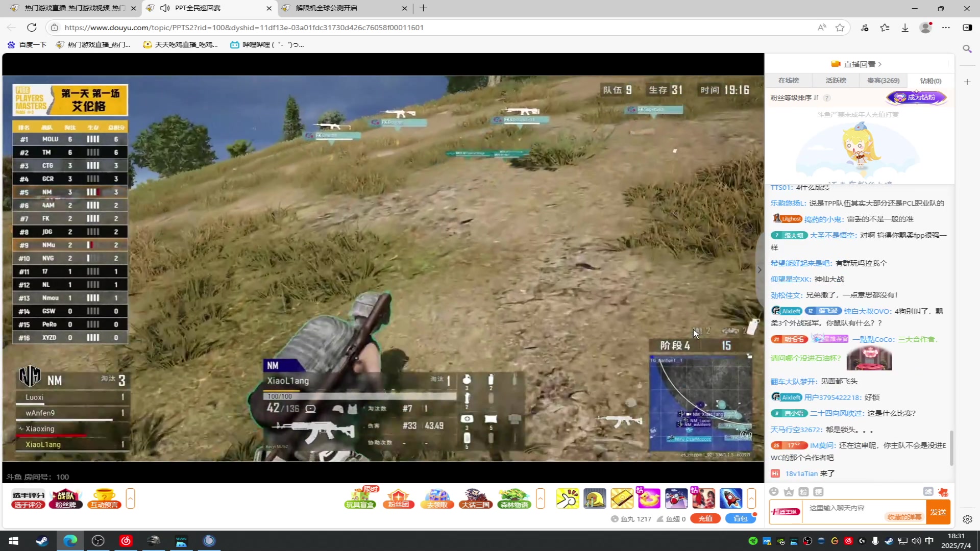Open the 森林物语 game promotion
This screenshot has height=551, width=980.
[514, 498]
